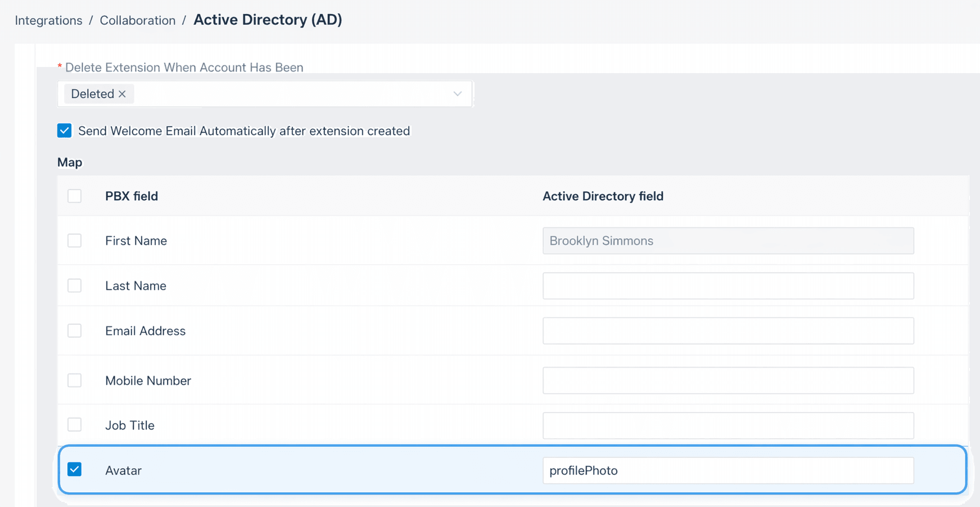Uncheck the Avatar checkbox

(74, 469)
